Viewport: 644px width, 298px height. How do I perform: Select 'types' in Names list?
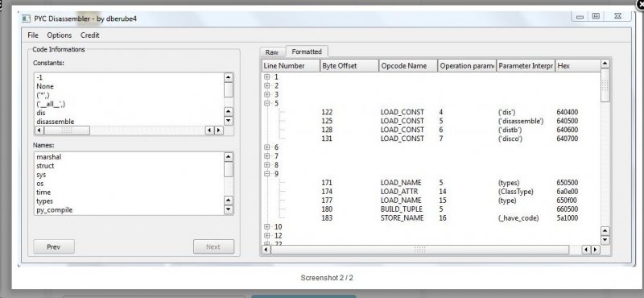coord(44,201)
